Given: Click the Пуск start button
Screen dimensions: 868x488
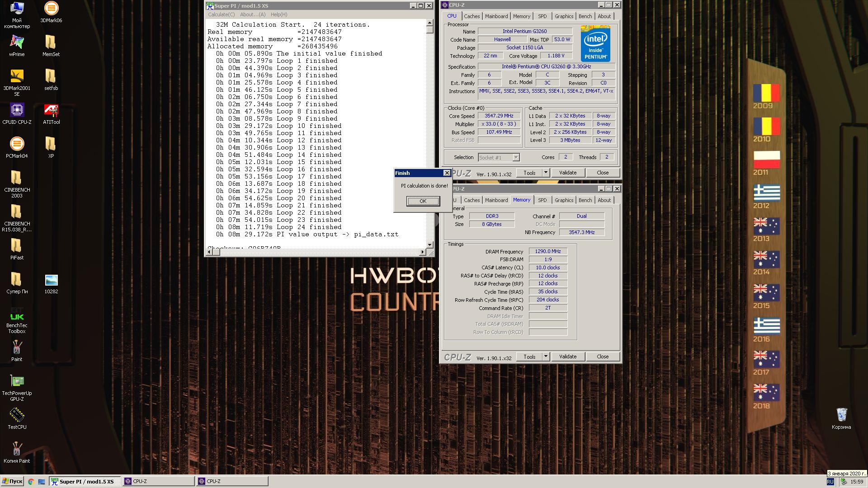Looking at the screenshot, I should [x=12, y=481].
